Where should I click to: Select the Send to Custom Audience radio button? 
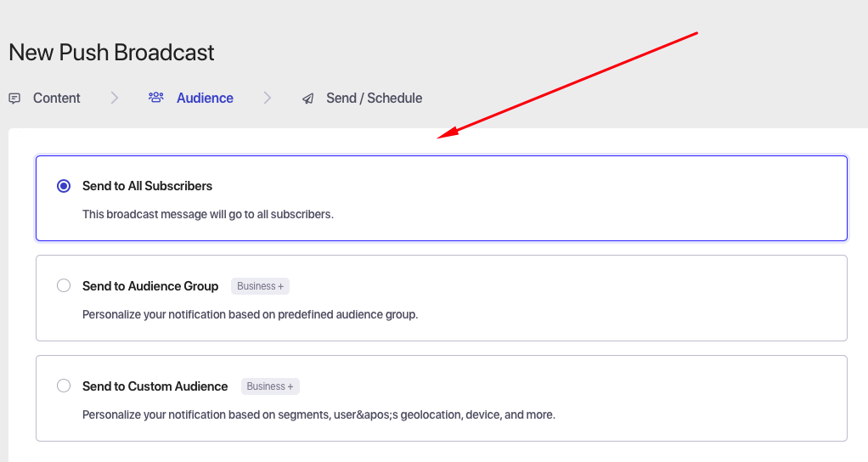tap(64, 386)
